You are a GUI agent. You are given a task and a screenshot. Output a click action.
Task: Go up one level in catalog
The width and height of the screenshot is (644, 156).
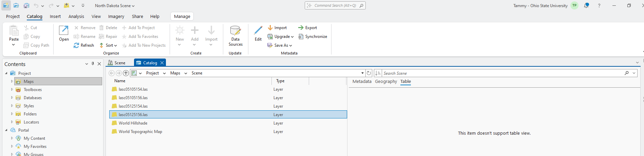click(126, 73)
